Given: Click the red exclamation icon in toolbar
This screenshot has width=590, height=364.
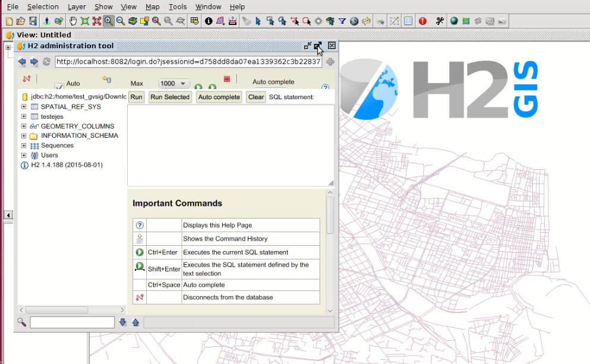Looking at the screenshot, I should [x=422, y=21].
